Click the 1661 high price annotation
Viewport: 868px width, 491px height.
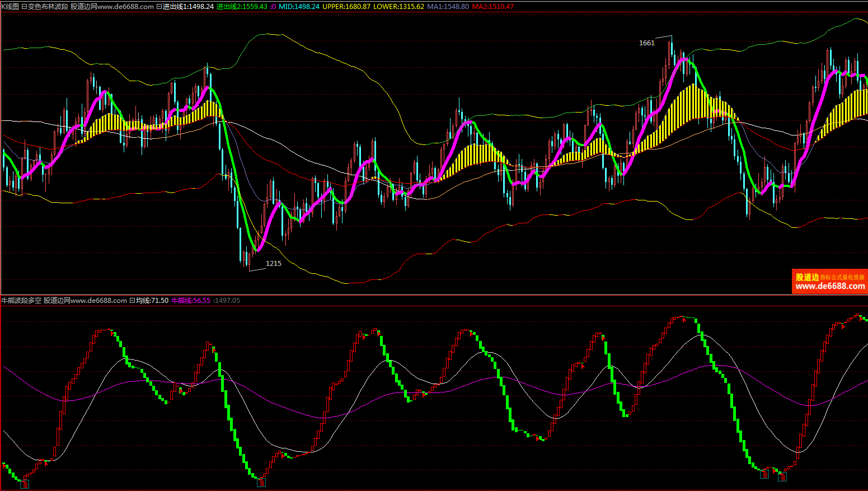646,43
